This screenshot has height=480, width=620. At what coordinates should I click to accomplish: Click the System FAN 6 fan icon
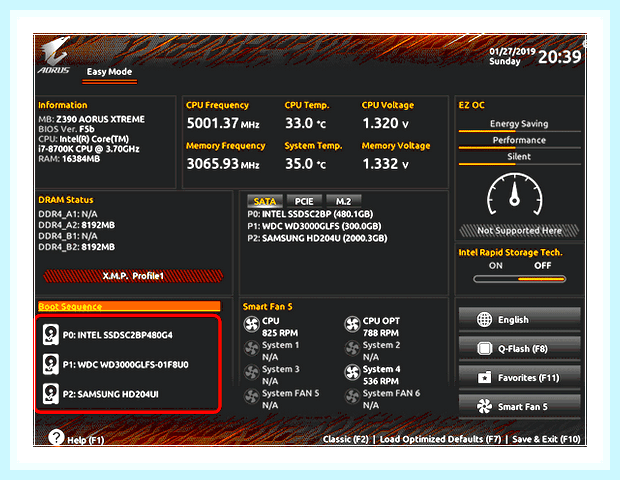click(x=352, y=397)
